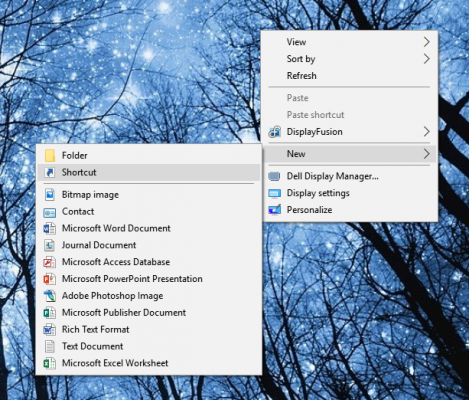Click the Dell Display Manager icon
This screenshot has height=400, width=469.
(x=274, y=176)
